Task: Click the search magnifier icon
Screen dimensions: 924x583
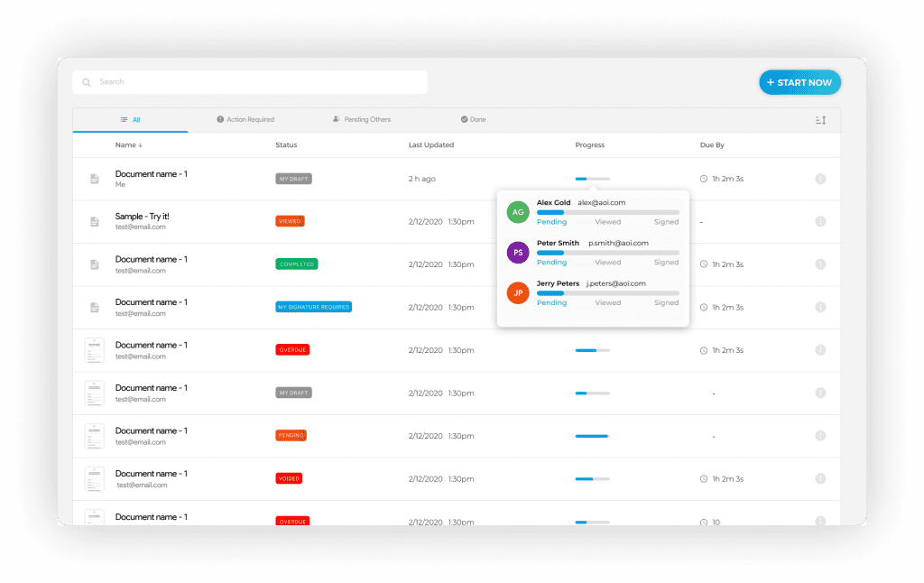Action: click(x=86, y=82)
